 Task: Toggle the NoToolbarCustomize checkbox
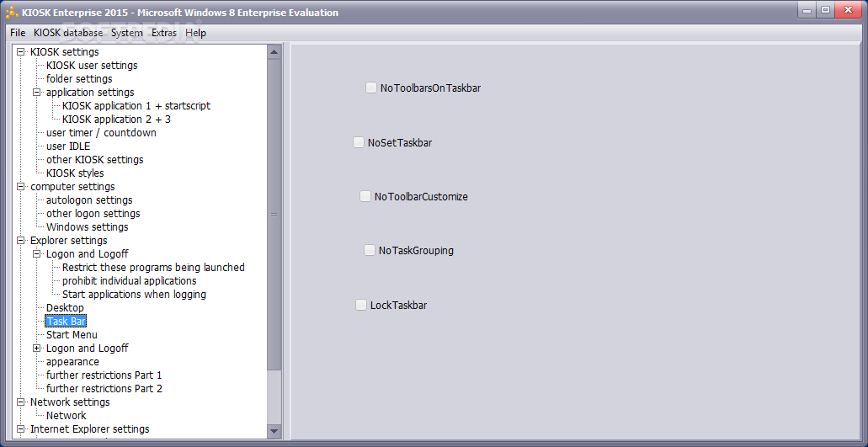[x=365, y=196]
